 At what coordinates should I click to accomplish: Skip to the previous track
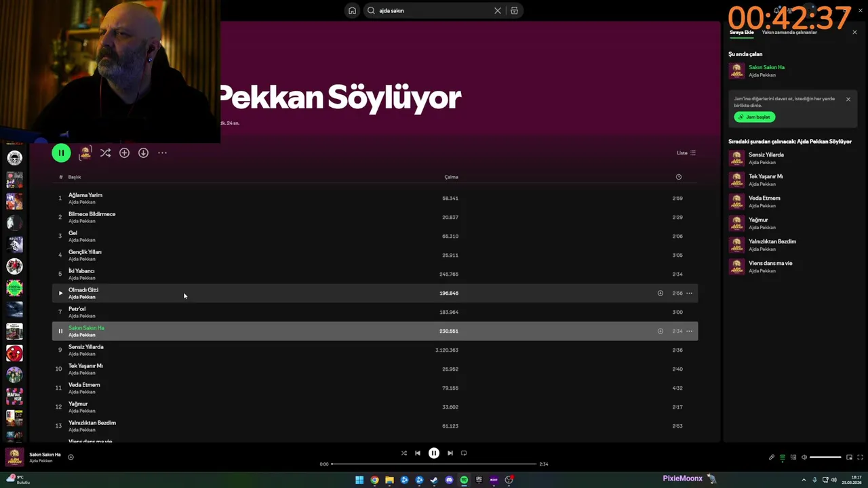418,453
